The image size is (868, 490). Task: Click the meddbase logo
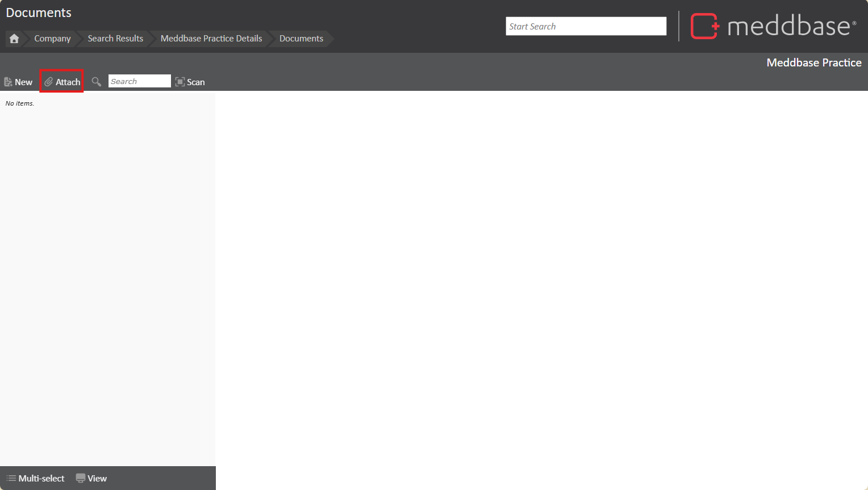773,26
